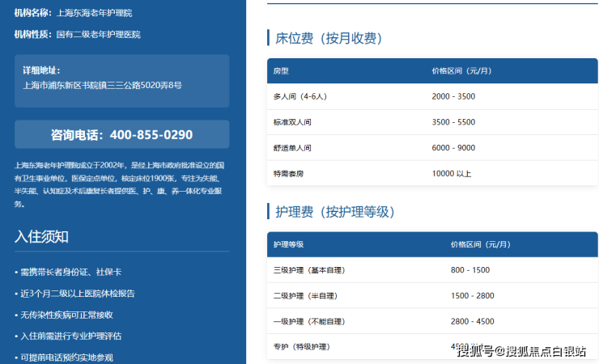Click the 床位费（按月收费）heading
This screenshot has width=599, height=364.
329,38
